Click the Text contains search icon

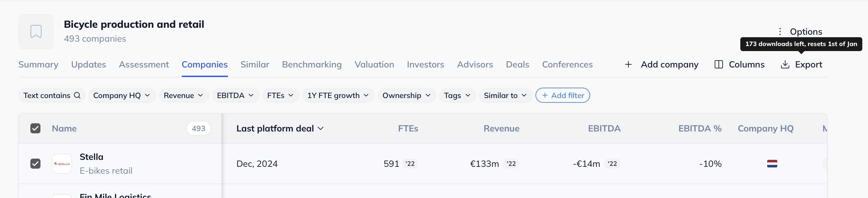pyautogui.click(x=77, y=96)
